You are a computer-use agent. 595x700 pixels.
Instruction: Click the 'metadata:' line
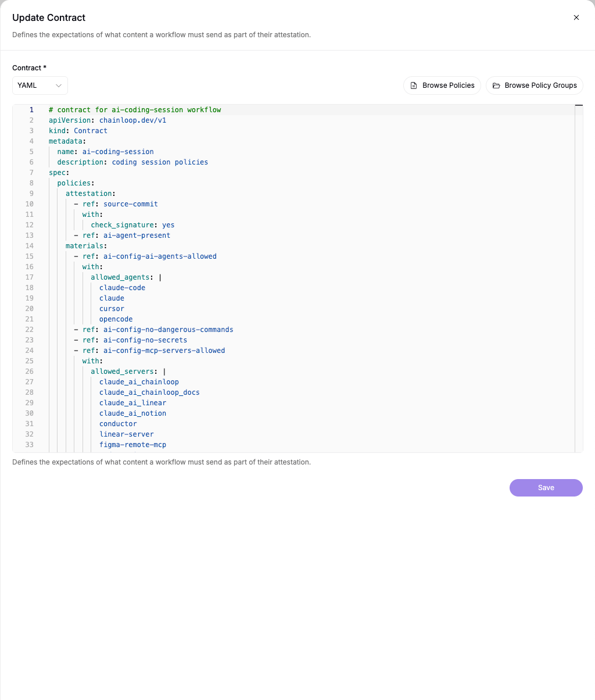click(x=67, y=141)
